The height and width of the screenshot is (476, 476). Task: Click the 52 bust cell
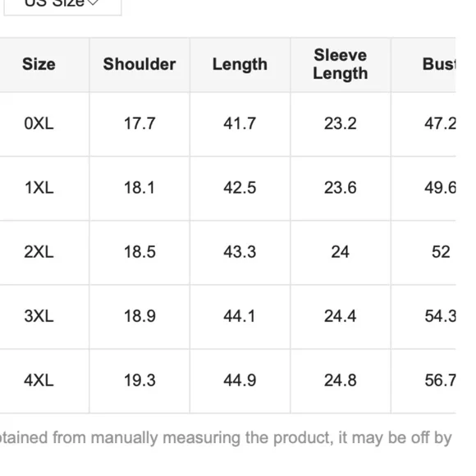coord(423,253)
